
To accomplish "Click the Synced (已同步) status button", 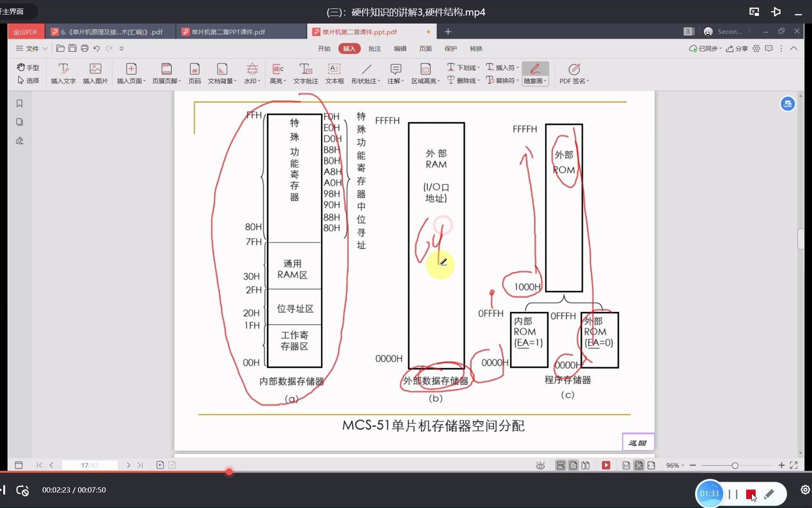I will click(x=705, y=48).
